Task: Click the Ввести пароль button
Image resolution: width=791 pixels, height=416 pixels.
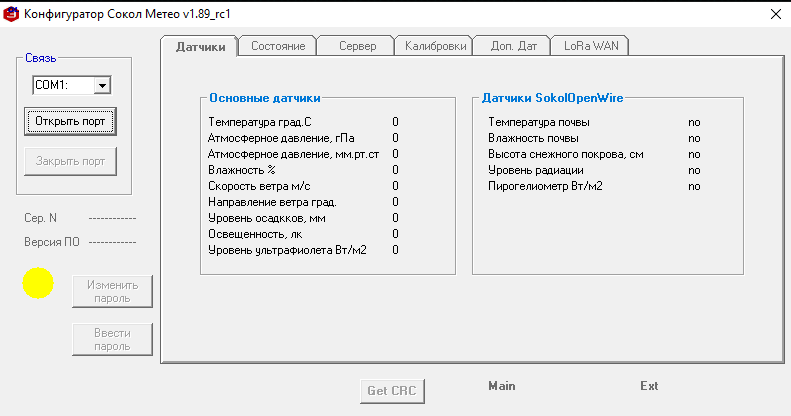Action: (112, 339)
